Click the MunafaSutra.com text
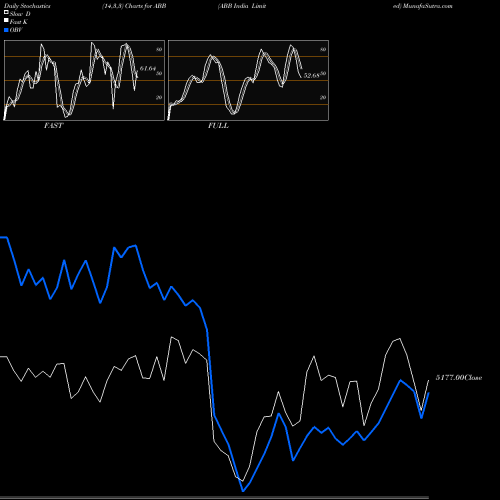The width and height of the screenshot is (500, 500). click(427, 6)
